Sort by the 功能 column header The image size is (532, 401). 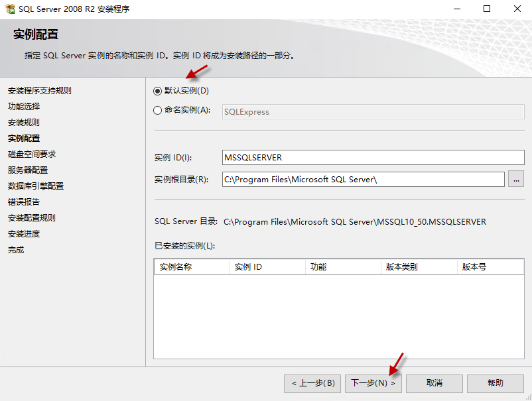(343, 267)
